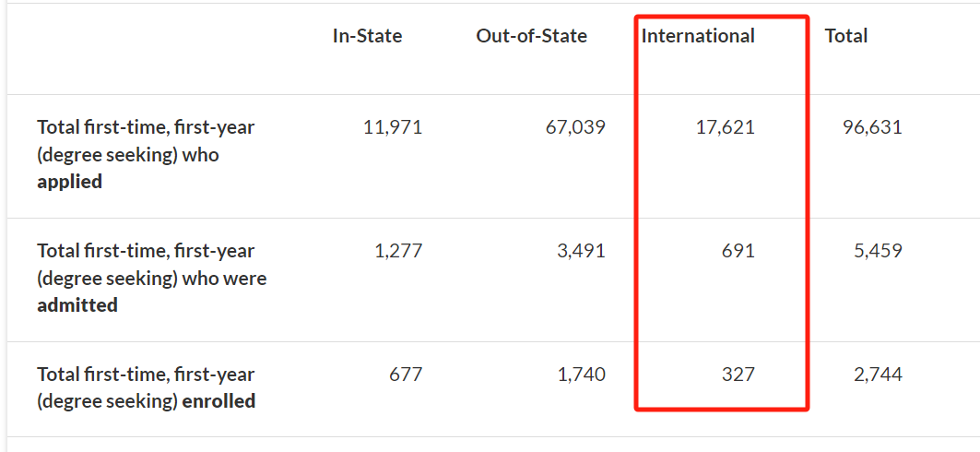This screenshot has height=452, width=980.
Task: Click the row label ending with admitted
Action: 152,279
